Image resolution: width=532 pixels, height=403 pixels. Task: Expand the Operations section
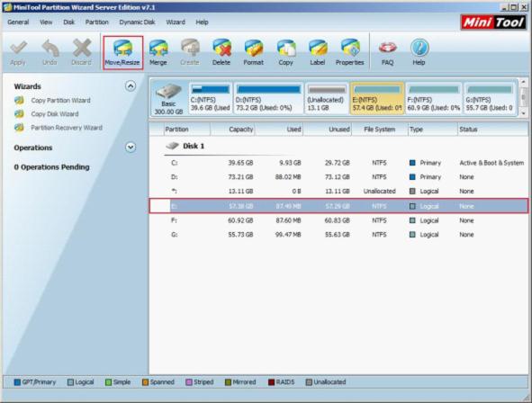point(131,148)
